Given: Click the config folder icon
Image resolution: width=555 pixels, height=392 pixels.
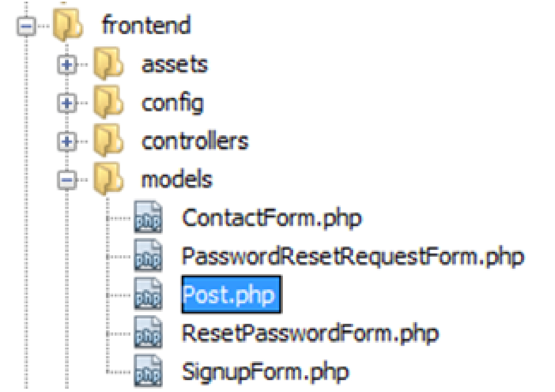Looking at the screenshot, I should click(108, 101).
